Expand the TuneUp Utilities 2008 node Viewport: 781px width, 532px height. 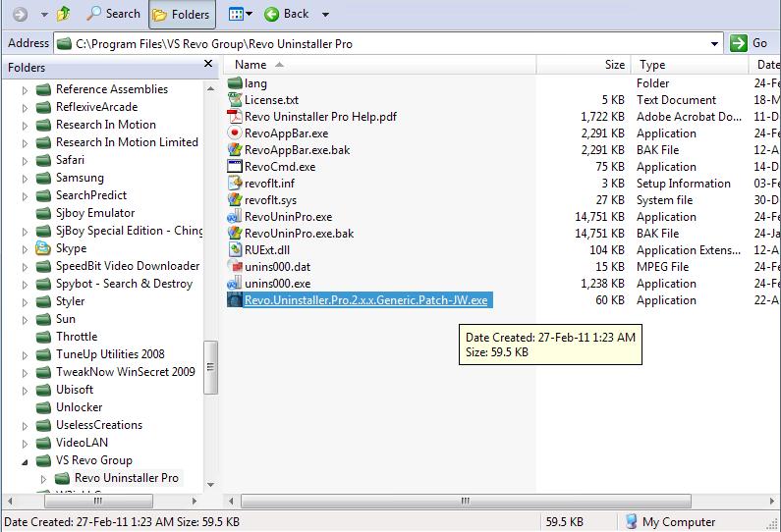[x=25, y=355]
